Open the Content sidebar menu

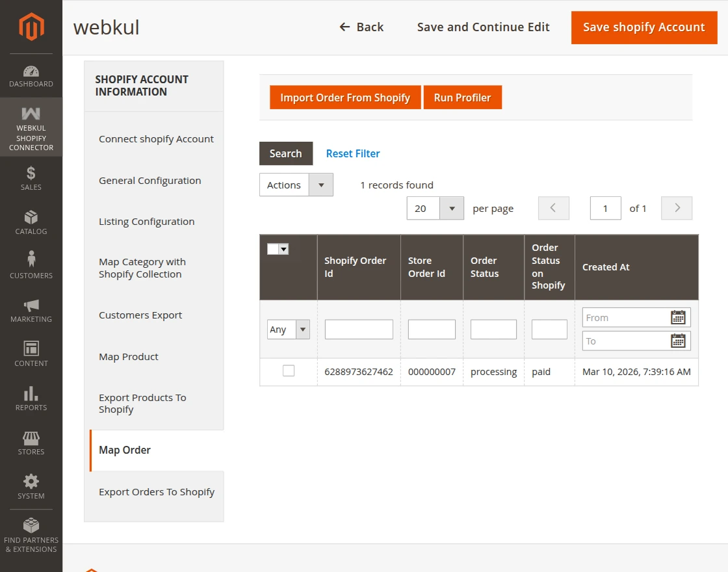tap(31, 355)
